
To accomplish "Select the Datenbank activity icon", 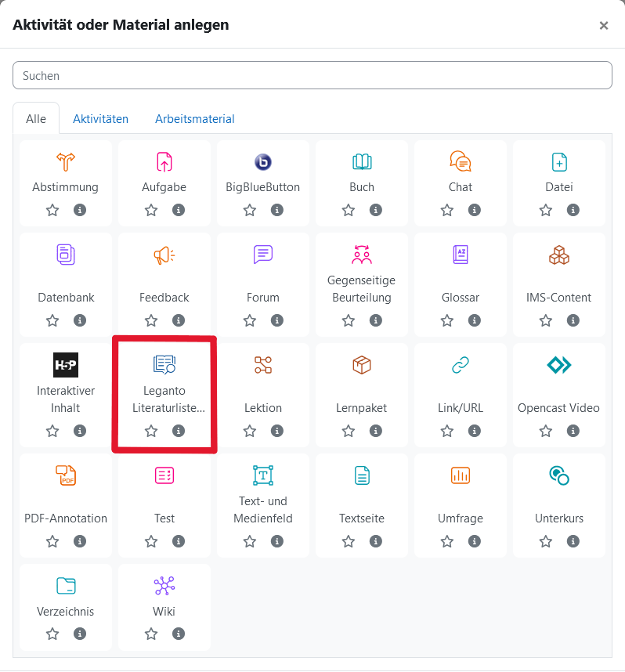I will coord(65,255).
